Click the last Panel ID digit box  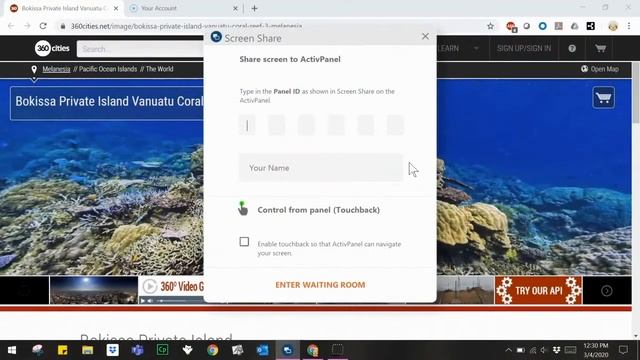(395, 125)
